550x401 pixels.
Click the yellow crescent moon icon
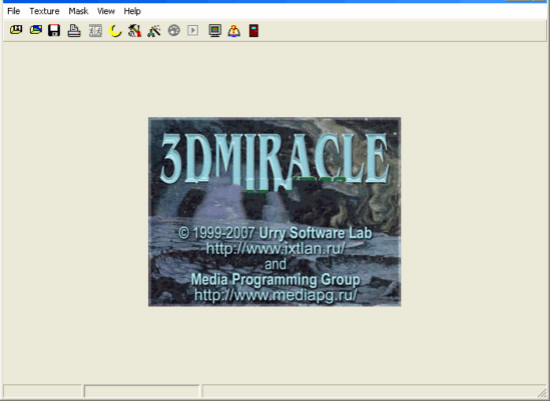pyautogui.click(x=115, y=31)
